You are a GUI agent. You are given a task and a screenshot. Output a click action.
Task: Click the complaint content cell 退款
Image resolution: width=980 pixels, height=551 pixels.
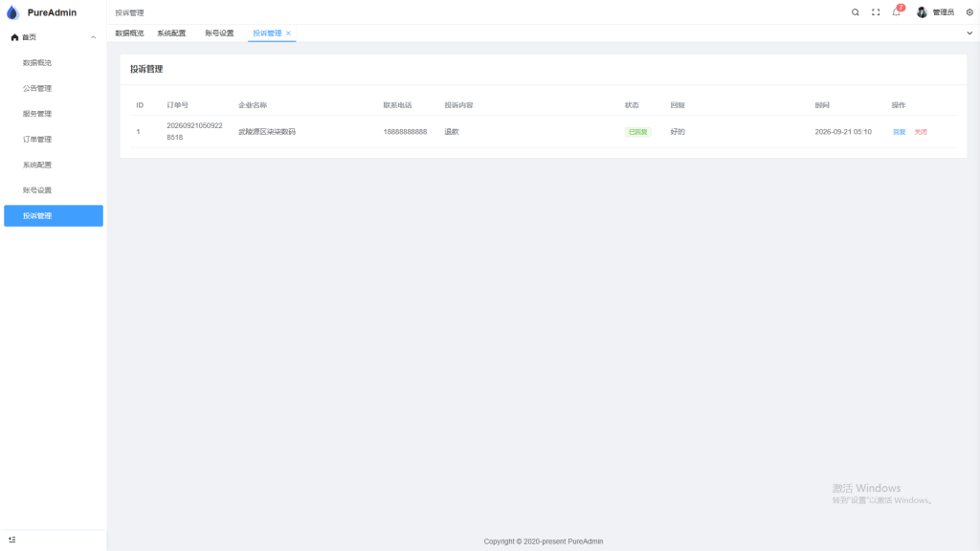[452, 132]
